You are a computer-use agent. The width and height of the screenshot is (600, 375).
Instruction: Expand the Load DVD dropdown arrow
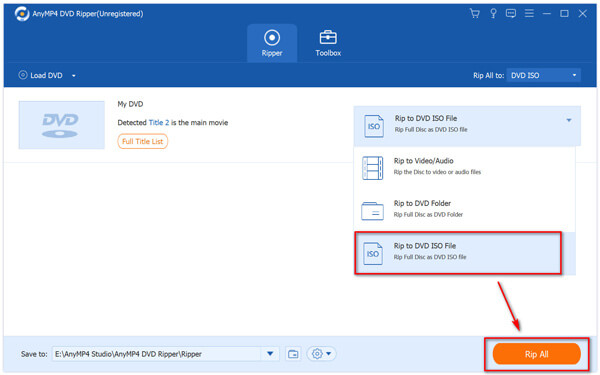pyautogui.click(x=74, y=76)
